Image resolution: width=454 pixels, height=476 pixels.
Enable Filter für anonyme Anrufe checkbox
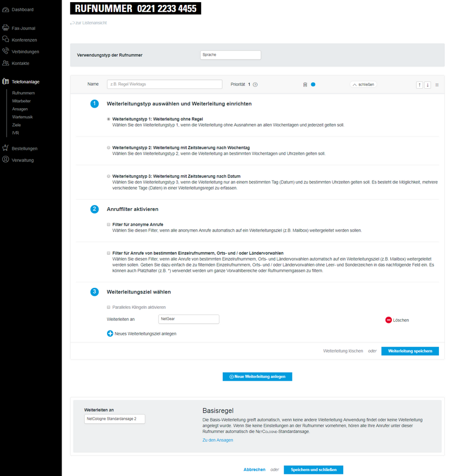[109, 224]
